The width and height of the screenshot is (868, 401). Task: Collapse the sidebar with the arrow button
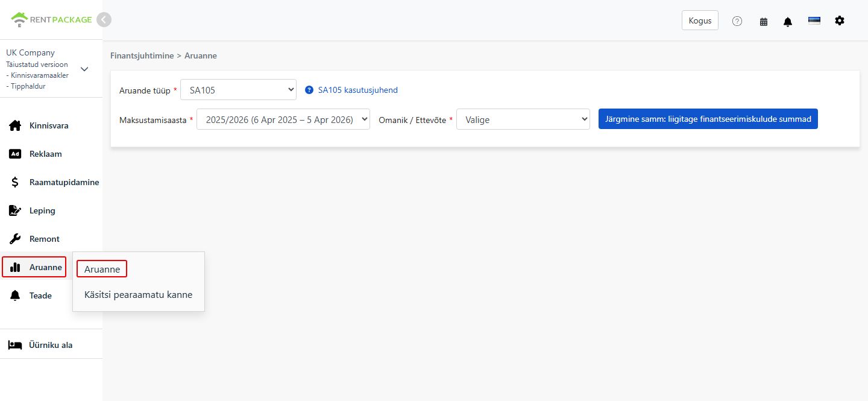point(104,20)
